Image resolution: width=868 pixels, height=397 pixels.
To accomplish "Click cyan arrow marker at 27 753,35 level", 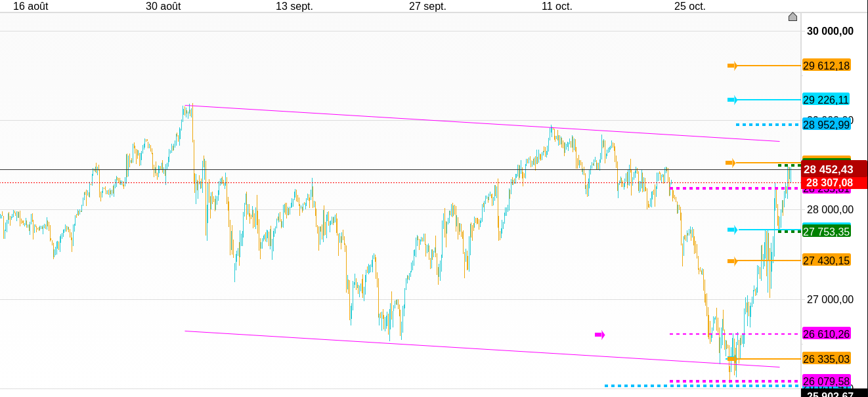I will tap(732, 230).
